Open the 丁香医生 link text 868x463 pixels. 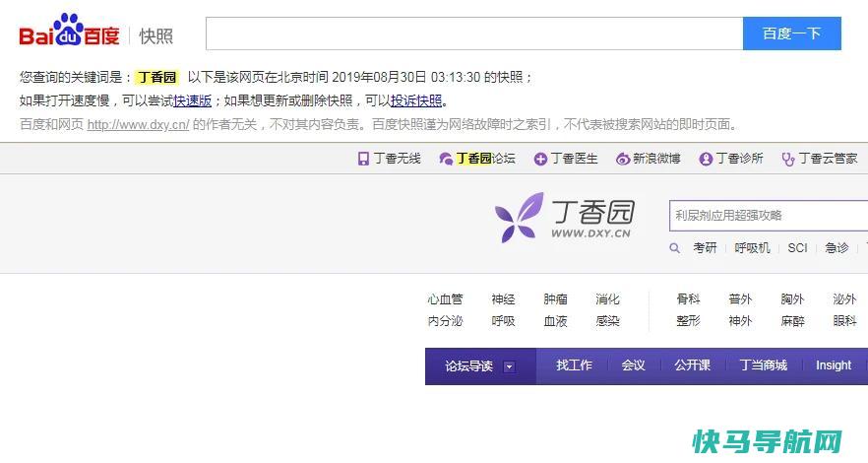coord(575,159)
